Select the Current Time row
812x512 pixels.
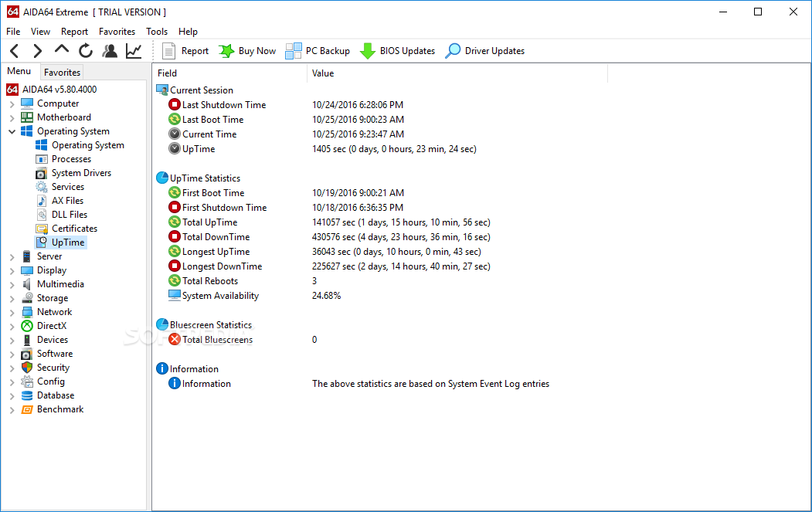[286, 134]
